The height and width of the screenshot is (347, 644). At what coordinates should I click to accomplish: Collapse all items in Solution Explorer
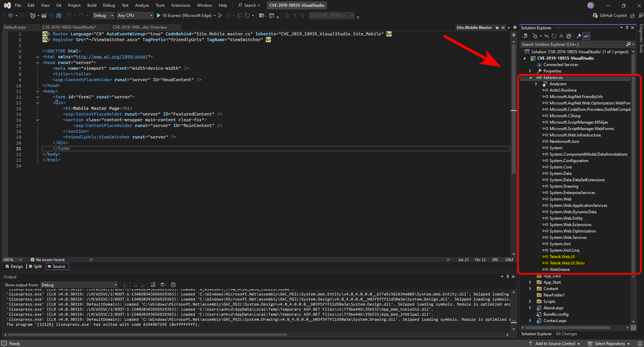tap(561, 36)
